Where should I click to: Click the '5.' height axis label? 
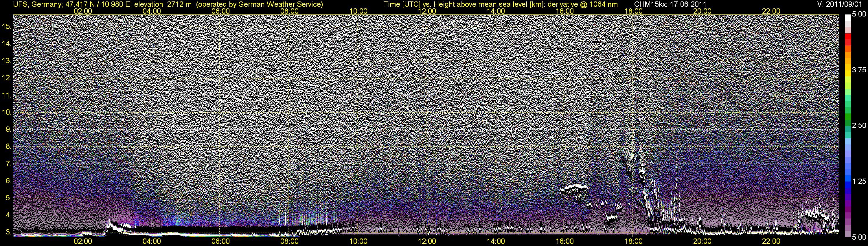tap(8, 198)
